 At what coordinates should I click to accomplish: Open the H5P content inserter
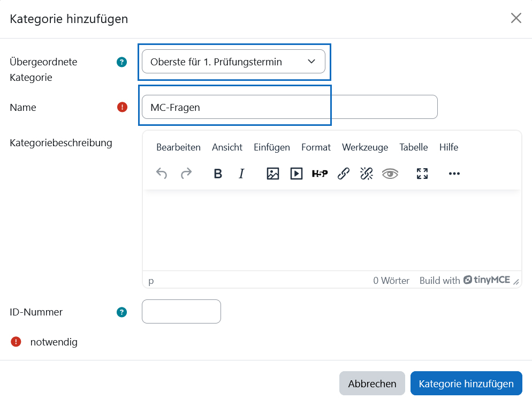tap(320, 174)
